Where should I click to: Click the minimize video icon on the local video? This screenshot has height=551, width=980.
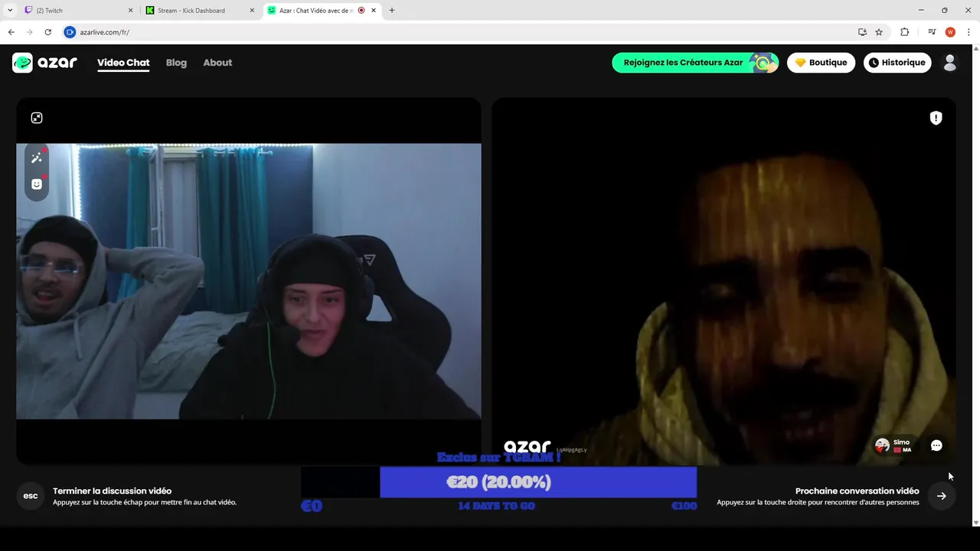coord(37,118)
